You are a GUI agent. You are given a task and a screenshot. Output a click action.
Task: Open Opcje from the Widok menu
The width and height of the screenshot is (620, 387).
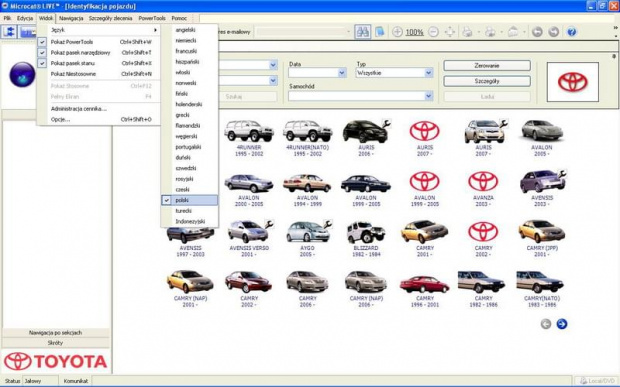click(98, 119)
